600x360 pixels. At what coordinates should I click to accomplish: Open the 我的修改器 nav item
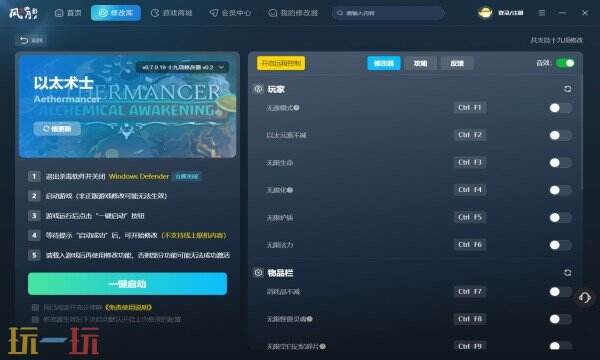pyautogui.click(x=293, y=13)
